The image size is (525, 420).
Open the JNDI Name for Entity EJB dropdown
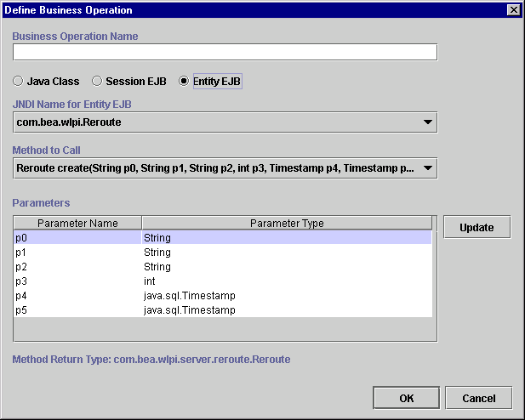coord(225,122)
